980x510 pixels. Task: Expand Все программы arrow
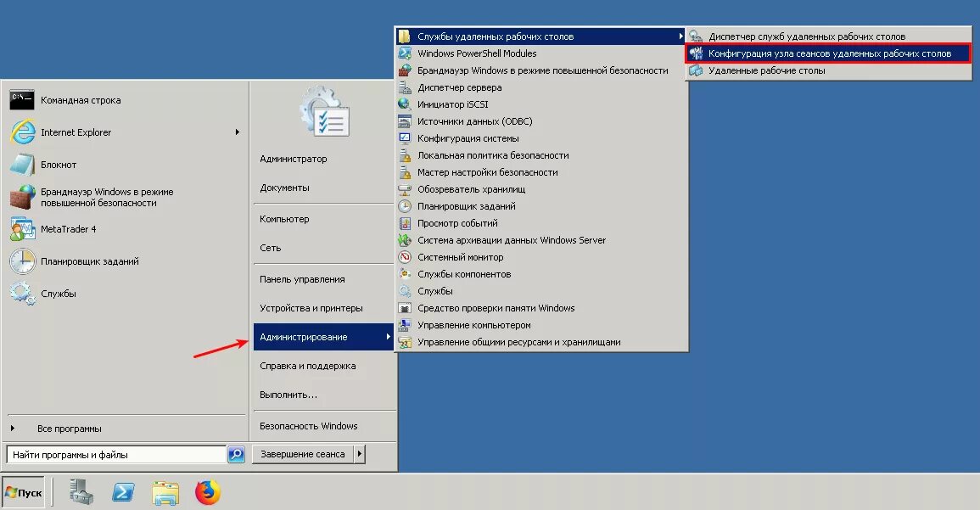[x=13, y=429]
